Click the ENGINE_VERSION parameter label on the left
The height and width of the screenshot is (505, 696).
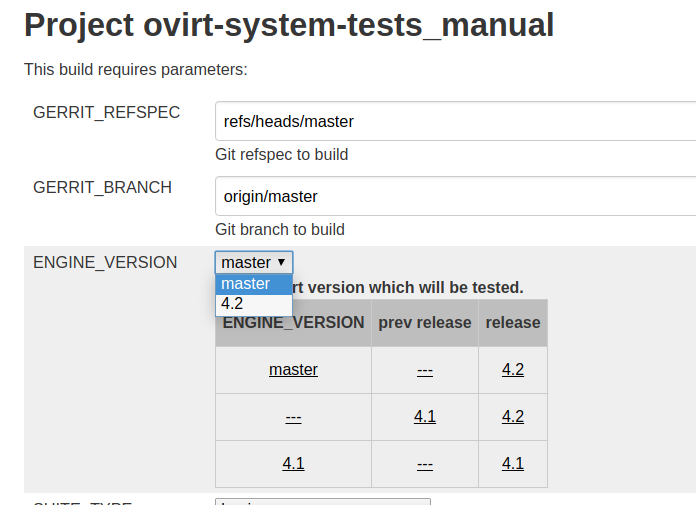point(105,262)
